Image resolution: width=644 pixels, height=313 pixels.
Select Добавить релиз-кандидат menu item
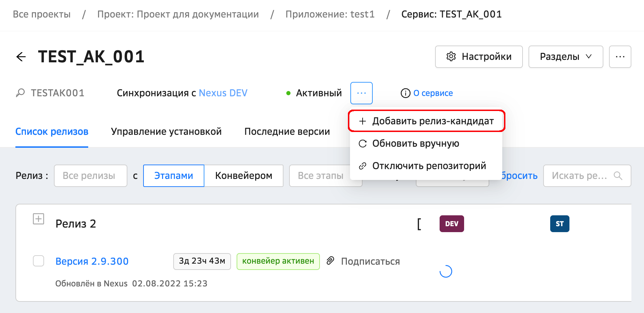pyautogui.click(x=426, y=121)
